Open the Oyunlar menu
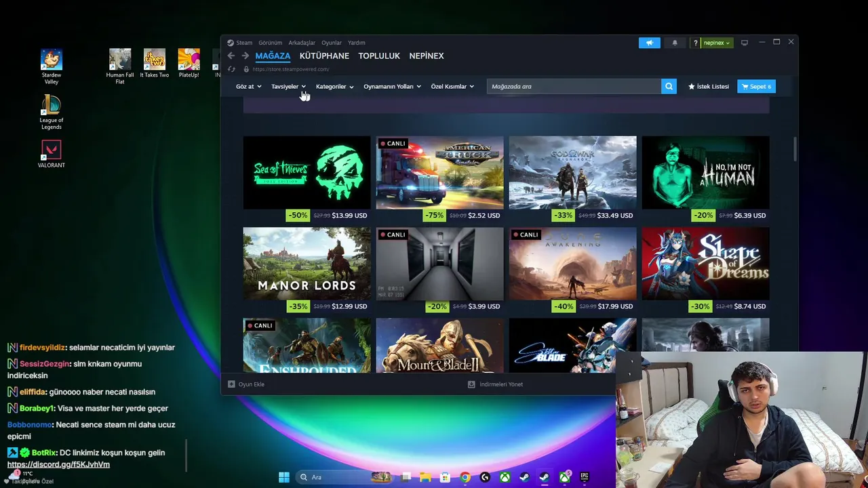868x488 pixels. pos(332,43)
